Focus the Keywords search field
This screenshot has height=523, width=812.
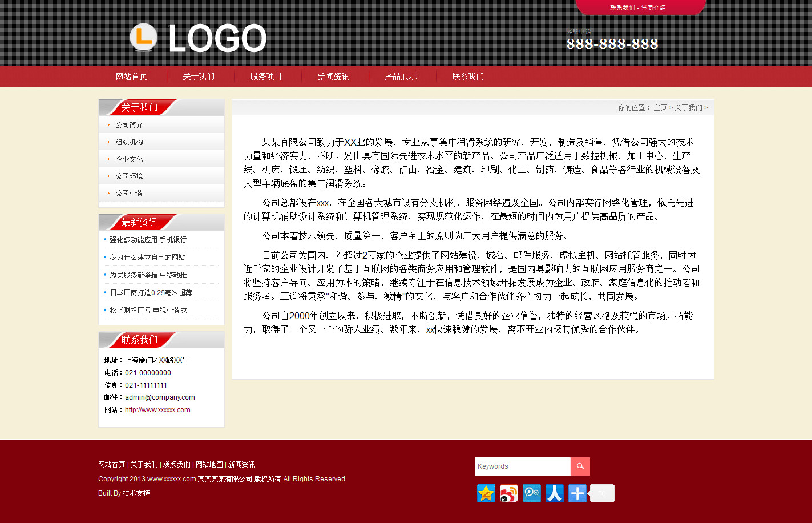(x=522, y=466)
